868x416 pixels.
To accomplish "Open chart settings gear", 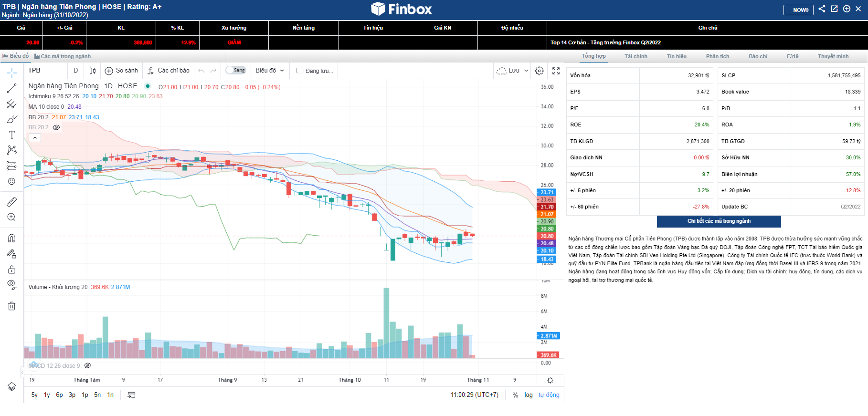I will click(x=540, y=71).
